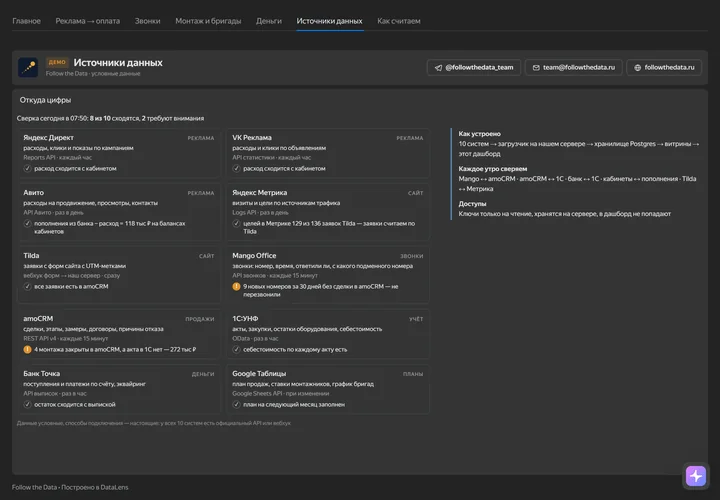Click the ПРОДАЖИ tag on amoCRM card

tap(200, 319)
